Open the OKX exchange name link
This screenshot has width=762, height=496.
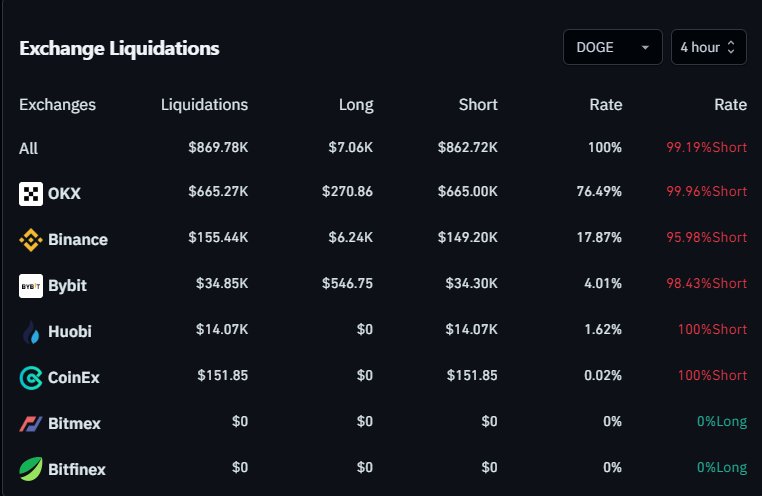[x=64, y=194]
